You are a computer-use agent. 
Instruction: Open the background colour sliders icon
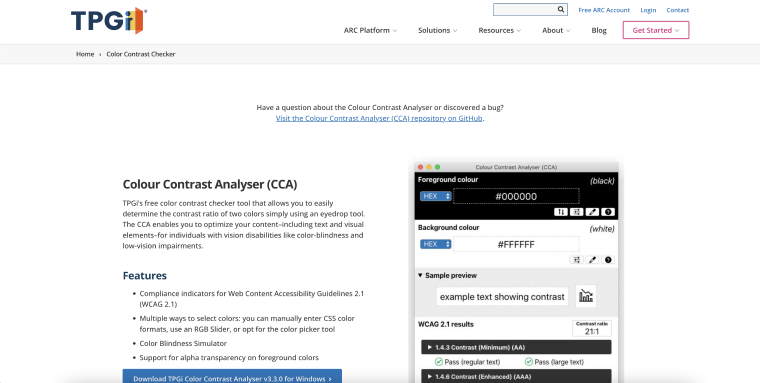576,260
